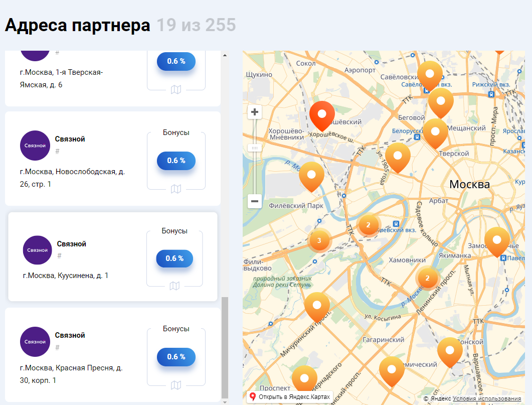The image size is (532, 405).
Task: Select address Красная Пресня, д. 30
Action: (71, 374)
